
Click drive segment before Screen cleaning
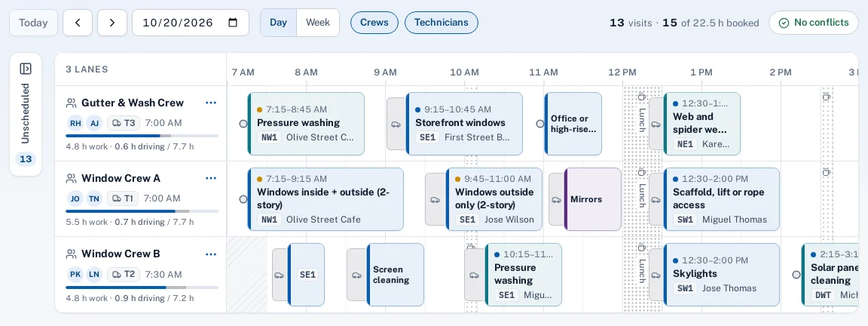coord(356,275)
